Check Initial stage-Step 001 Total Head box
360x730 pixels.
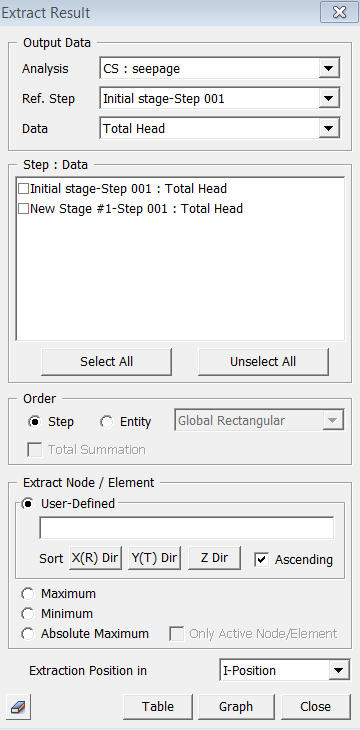[23, 189]
